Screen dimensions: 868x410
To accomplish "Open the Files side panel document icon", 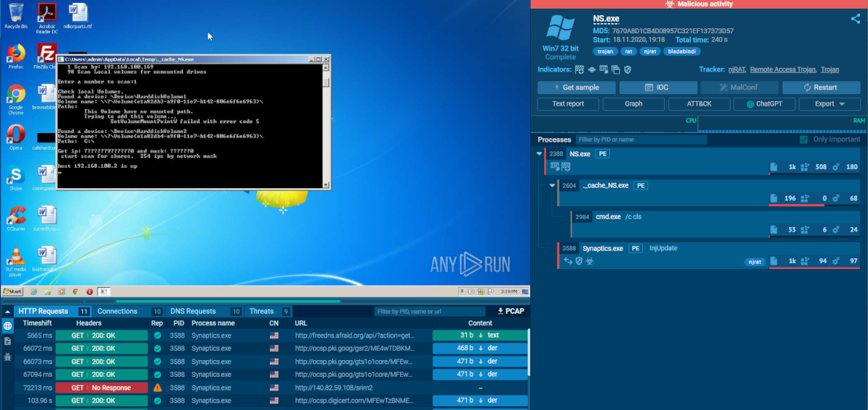I will 7,341.
